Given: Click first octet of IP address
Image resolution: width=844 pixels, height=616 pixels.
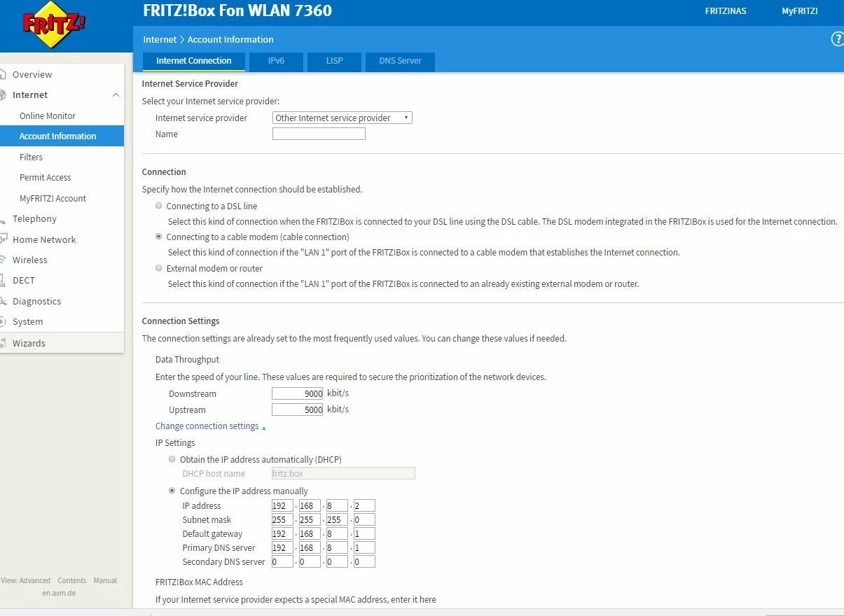Looking at the screenshot, I should [282, 505].
